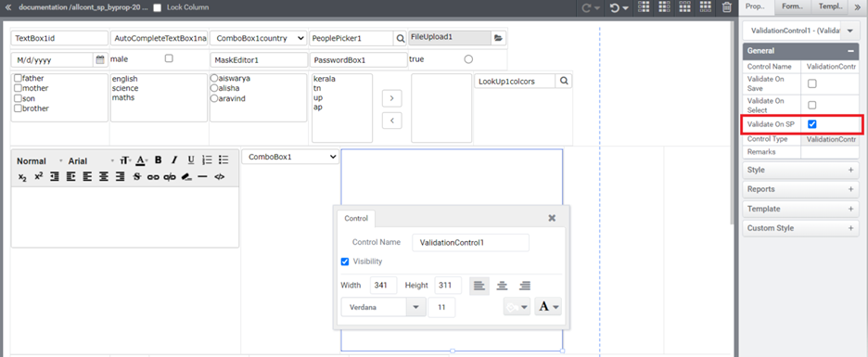Enable Validate On Select checkbox
This screenshot has width=868, height=357.
tap(812, 105)
